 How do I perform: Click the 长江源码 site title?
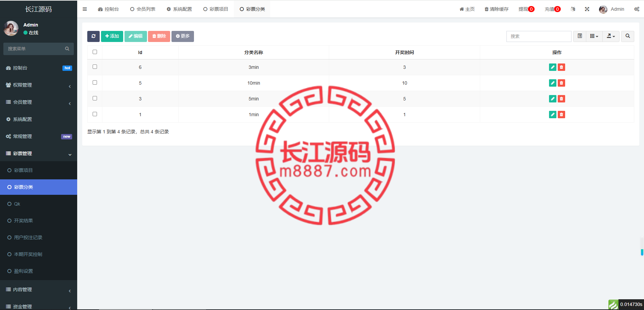coord(39,9)
